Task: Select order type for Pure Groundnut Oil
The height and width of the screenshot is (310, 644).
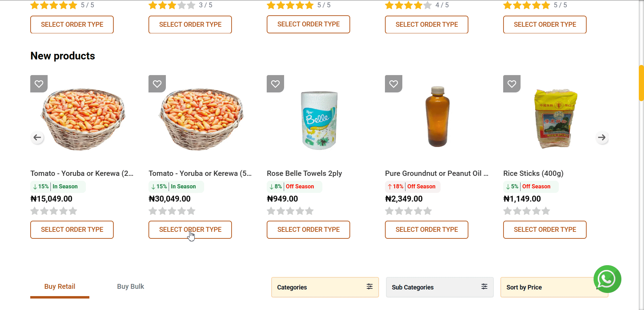Action: coord(427,230)
